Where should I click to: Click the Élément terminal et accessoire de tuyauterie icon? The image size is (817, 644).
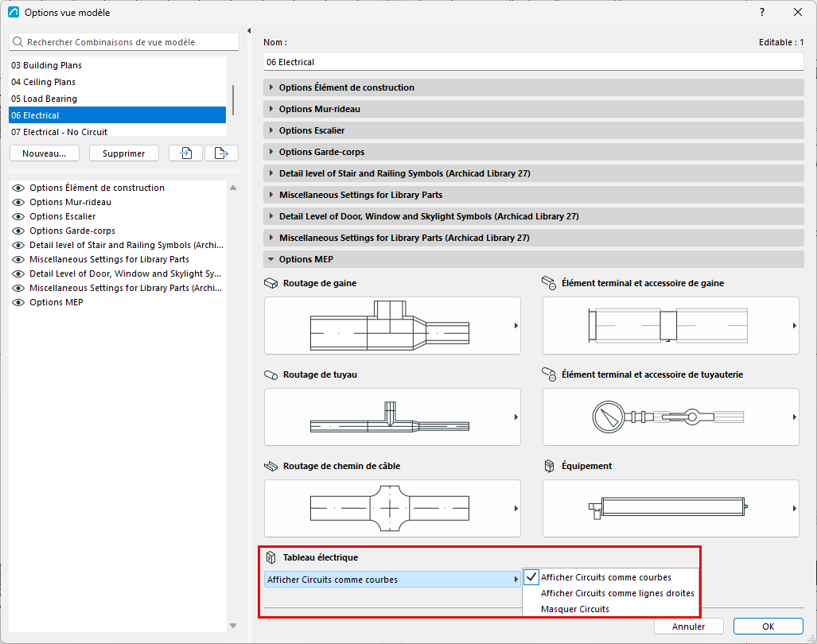click(549, 374)
